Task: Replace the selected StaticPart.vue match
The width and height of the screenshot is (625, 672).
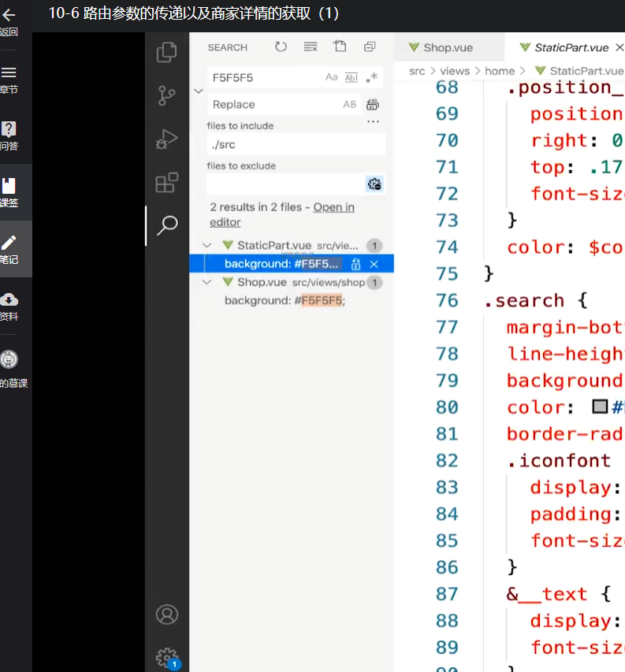Action: point(355,264)
